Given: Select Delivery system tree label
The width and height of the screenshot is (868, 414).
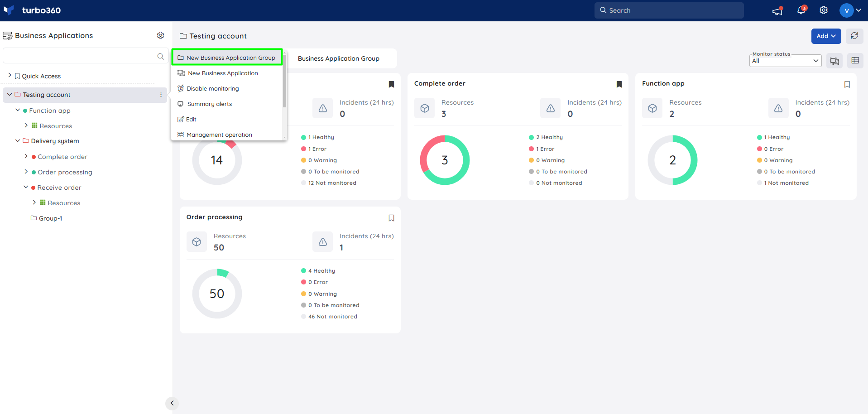Looking at the screenshot, I should point(55,141).
